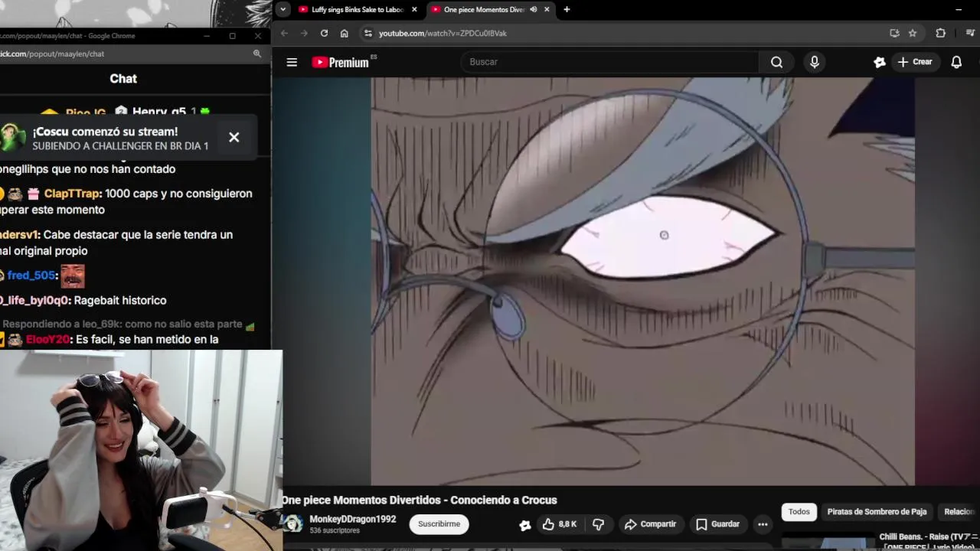The width and height of the screenshot is (980, 551).
Task: Click the Chat header title
Action: (x=123, y=78)
